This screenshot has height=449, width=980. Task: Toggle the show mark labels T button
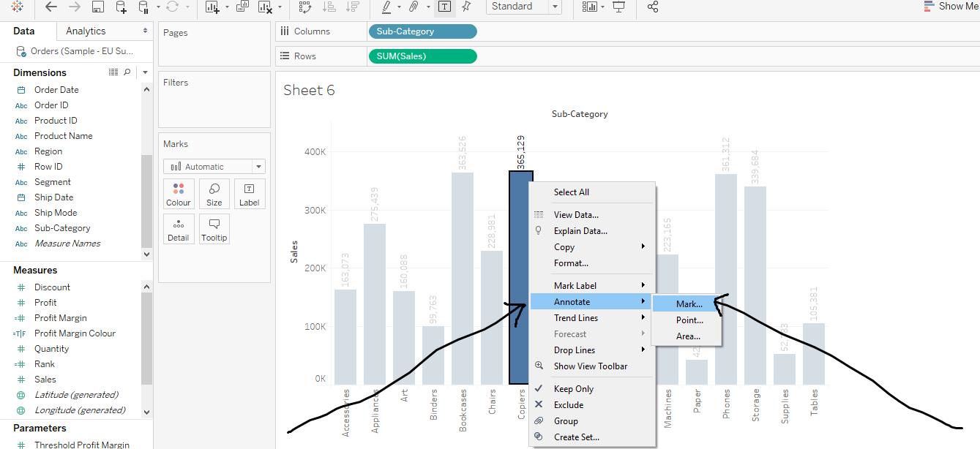pyautogui.click(x=444, y=7)
